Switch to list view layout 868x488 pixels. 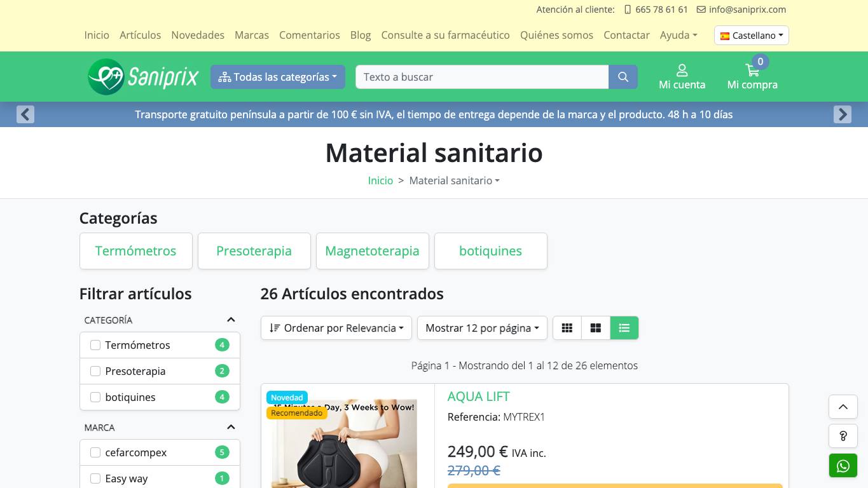pos(624,328)
